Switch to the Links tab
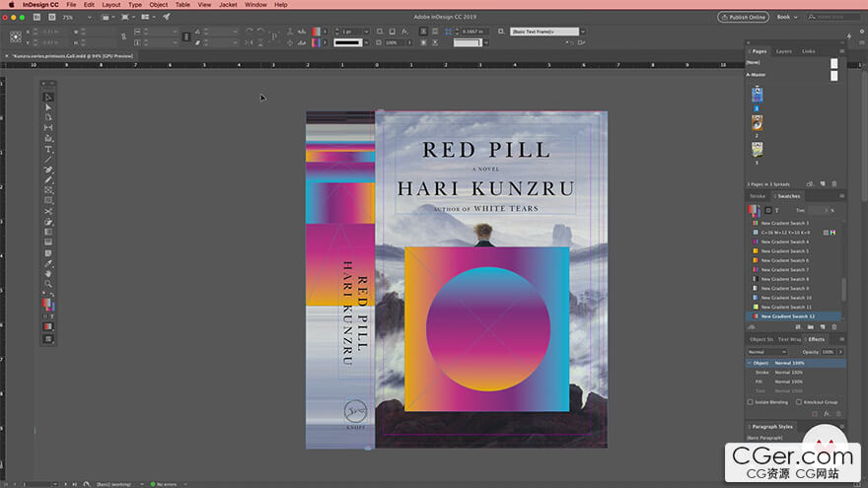The height and width of the screenshot is (488, 868). [808, 51]
